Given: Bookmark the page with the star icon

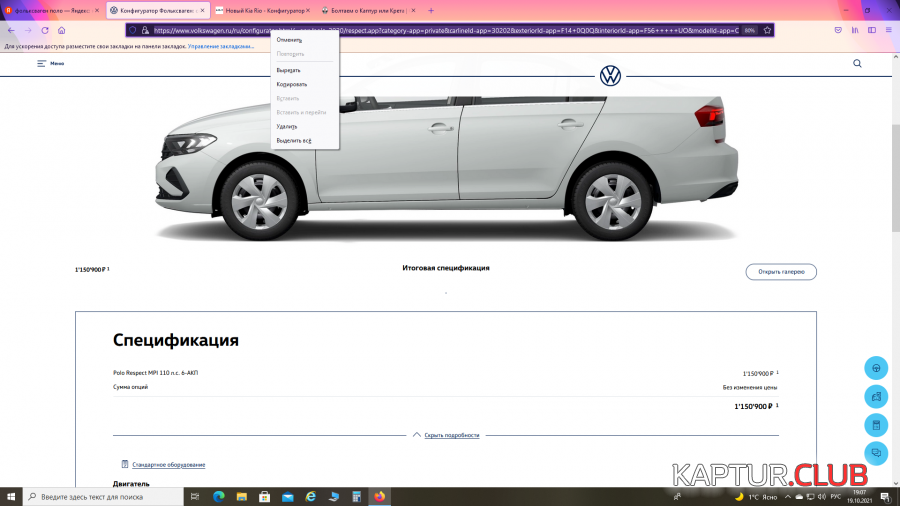Looking at the screenshot, I should (767, 30).
